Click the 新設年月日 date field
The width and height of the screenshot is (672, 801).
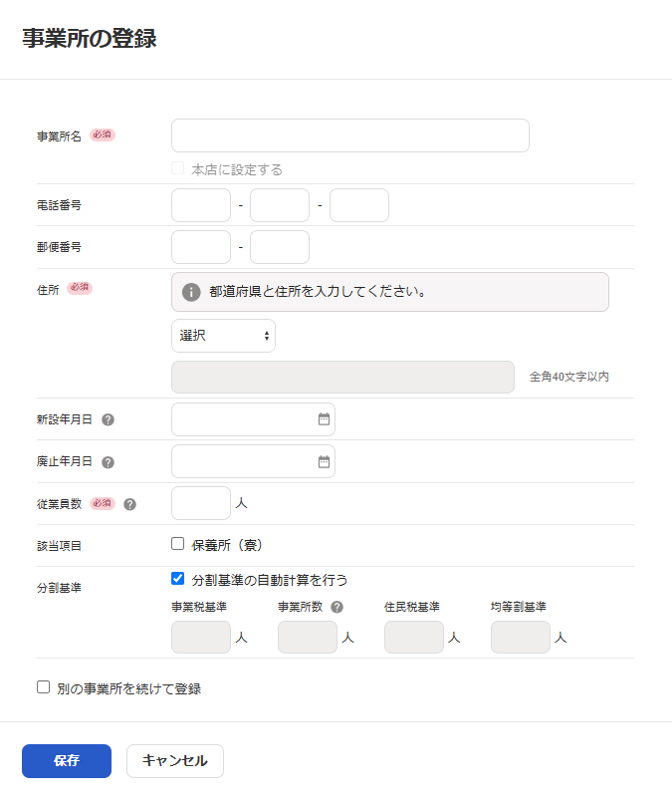[x=243, y=419]
